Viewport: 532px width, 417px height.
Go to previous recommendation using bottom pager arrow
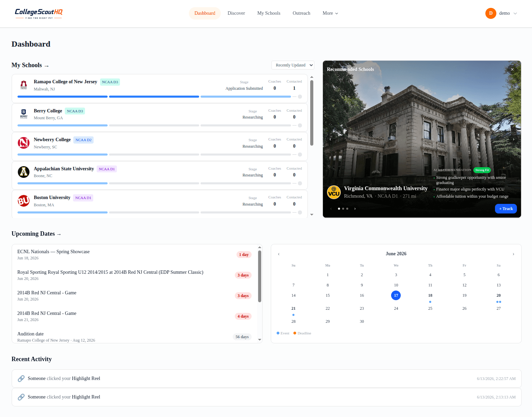pos(331,209)
